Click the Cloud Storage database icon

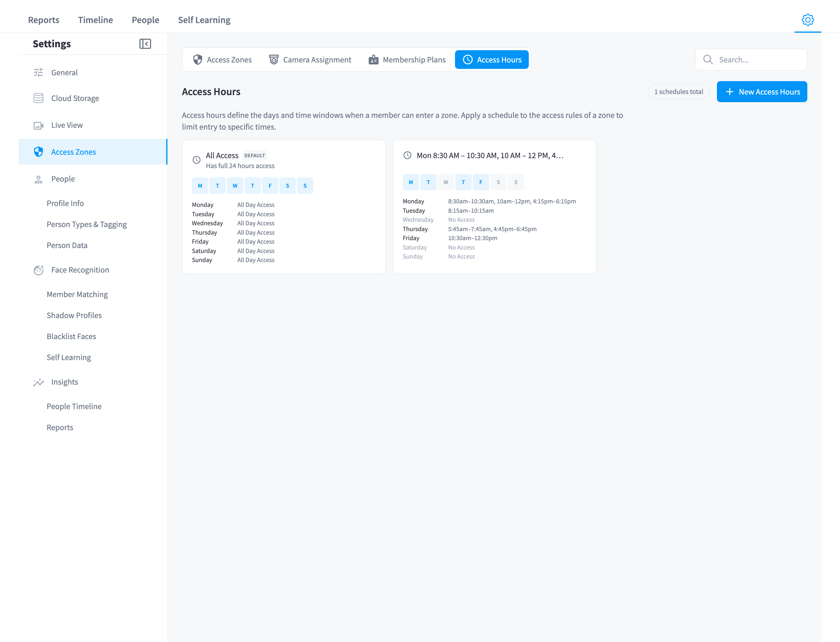pyautogui.click(x=38, y=98)
